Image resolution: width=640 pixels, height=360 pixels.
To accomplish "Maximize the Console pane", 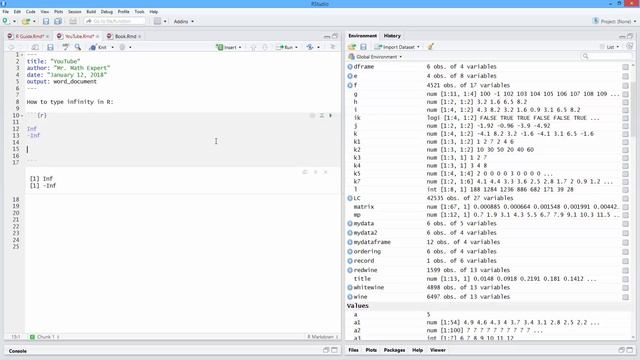I will point(334,350).
